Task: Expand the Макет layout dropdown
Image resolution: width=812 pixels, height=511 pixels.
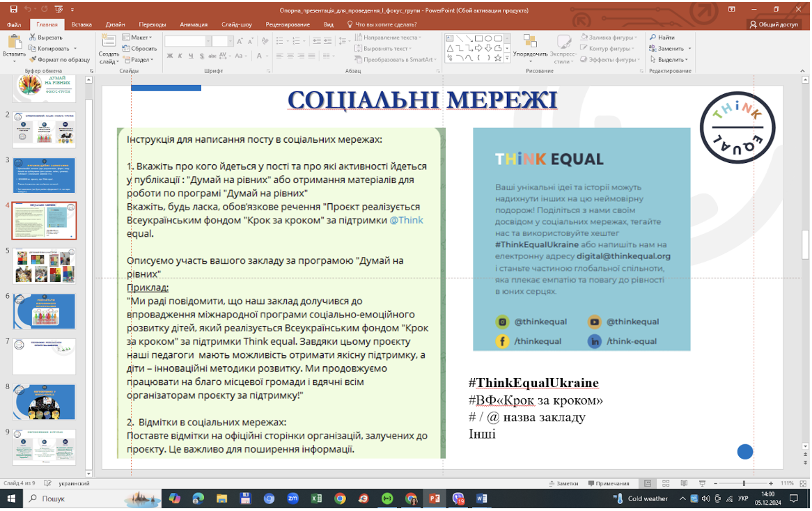Action: point(137,38)
